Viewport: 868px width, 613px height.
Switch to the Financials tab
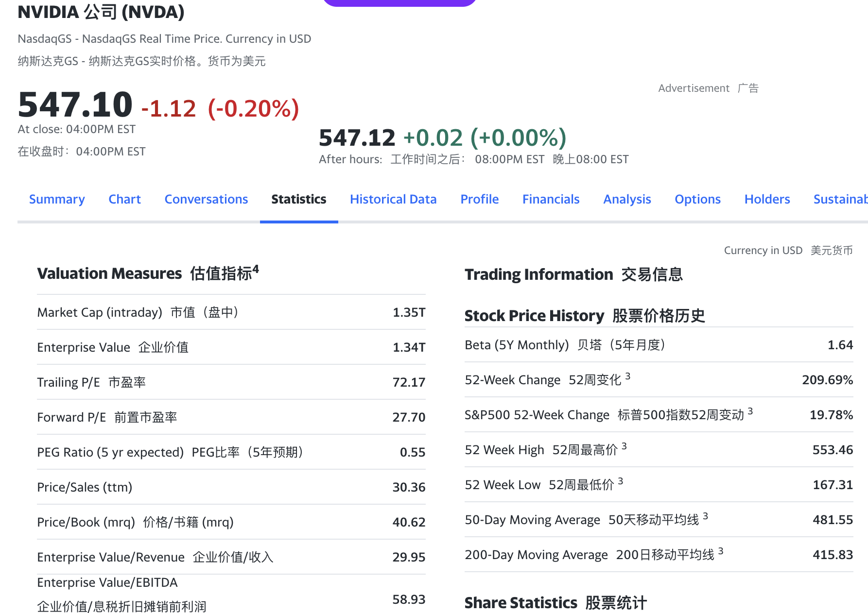coord(551,199)
